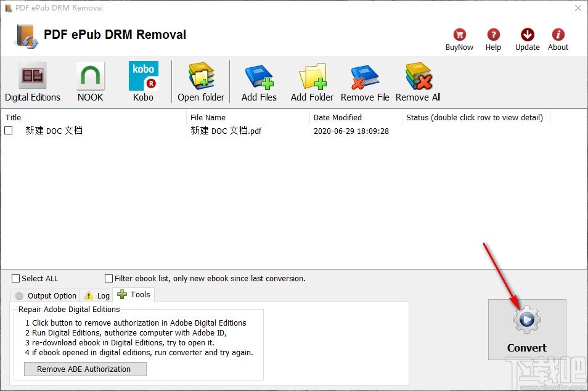Viewport: 588px width, 391px height.
Task: Click the Open folder toolbar icon
Action: 201,82
